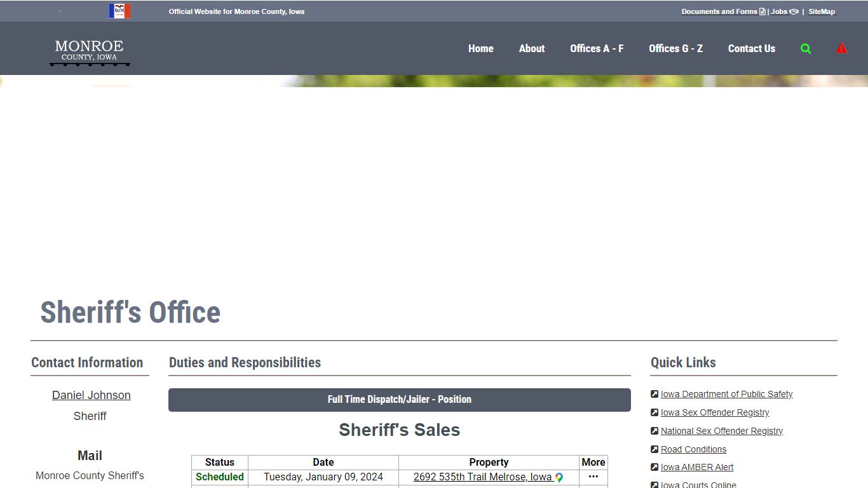This screenshot has height=488, width=868.
Task: Open the Home menu item
Action: 481,48
